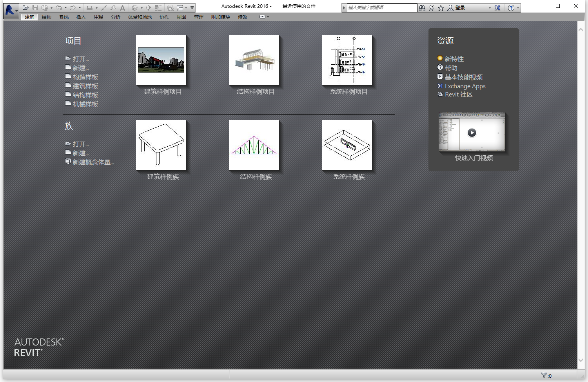This screenshot has width=588, height=382.
Task: Click 打开 link under 项目
Action: coord(81,59)
